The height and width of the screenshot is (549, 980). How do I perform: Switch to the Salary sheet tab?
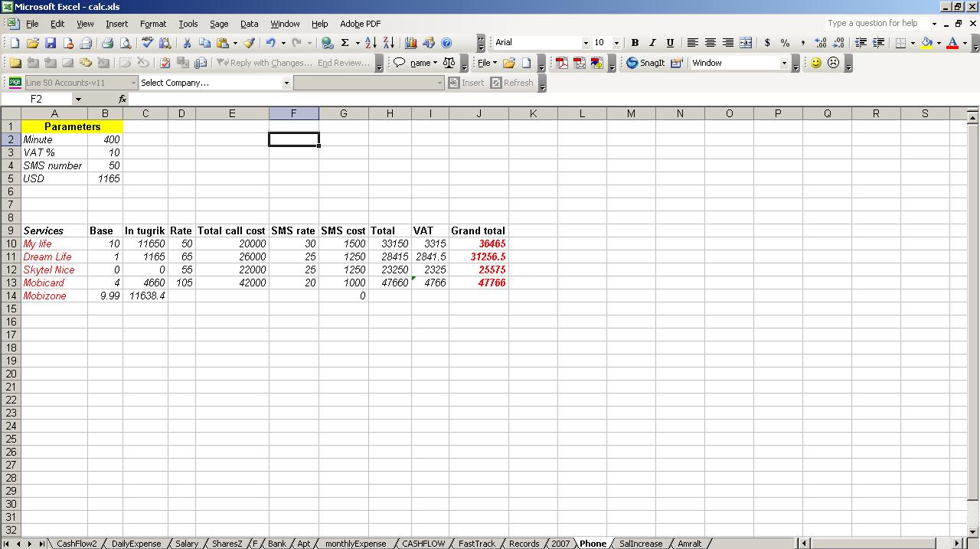pyautogui.click(x=187, y=544)
